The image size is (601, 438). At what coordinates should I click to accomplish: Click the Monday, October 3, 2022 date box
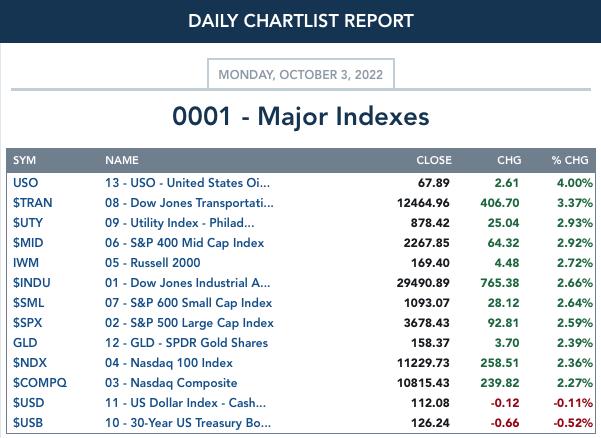pos(301,74)
